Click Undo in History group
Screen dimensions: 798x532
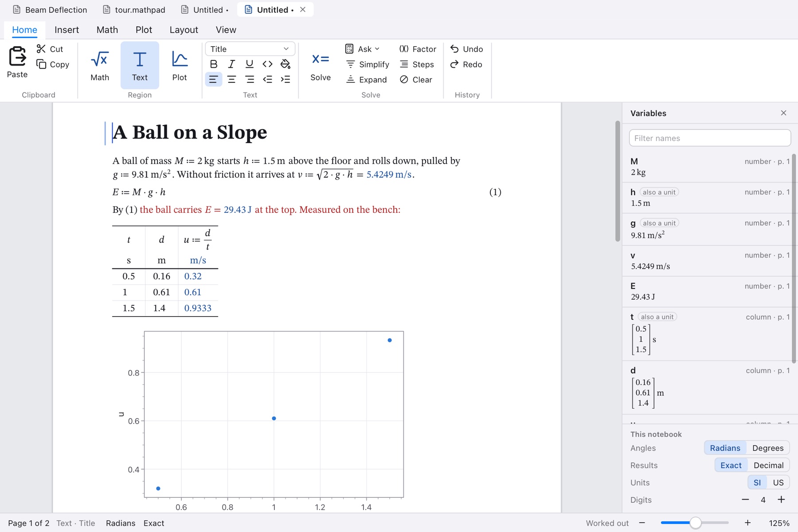click(466, 49)
